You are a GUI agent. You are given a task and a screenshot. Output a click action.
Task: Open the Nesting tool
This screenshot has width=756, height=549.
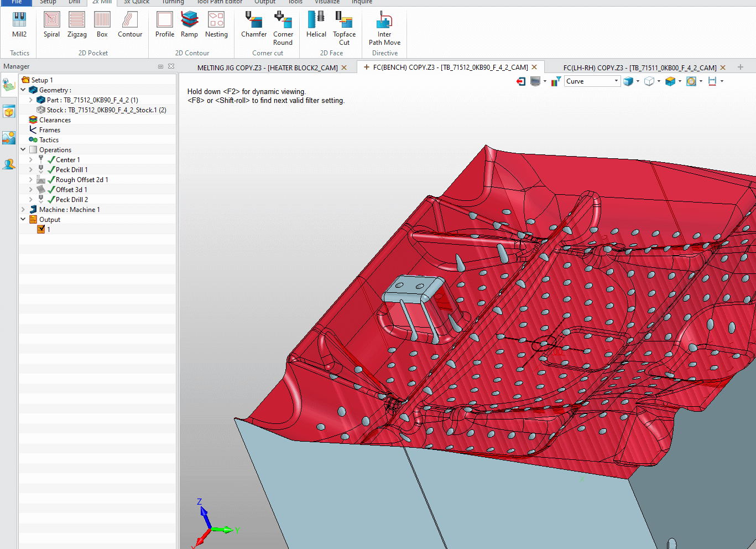(216, 25)
